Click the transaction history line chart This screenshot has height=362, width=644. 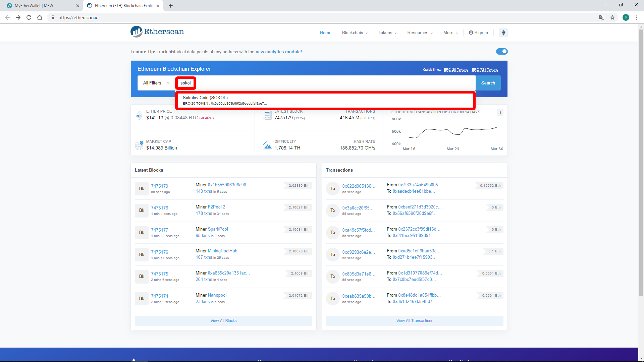(453, 132)
